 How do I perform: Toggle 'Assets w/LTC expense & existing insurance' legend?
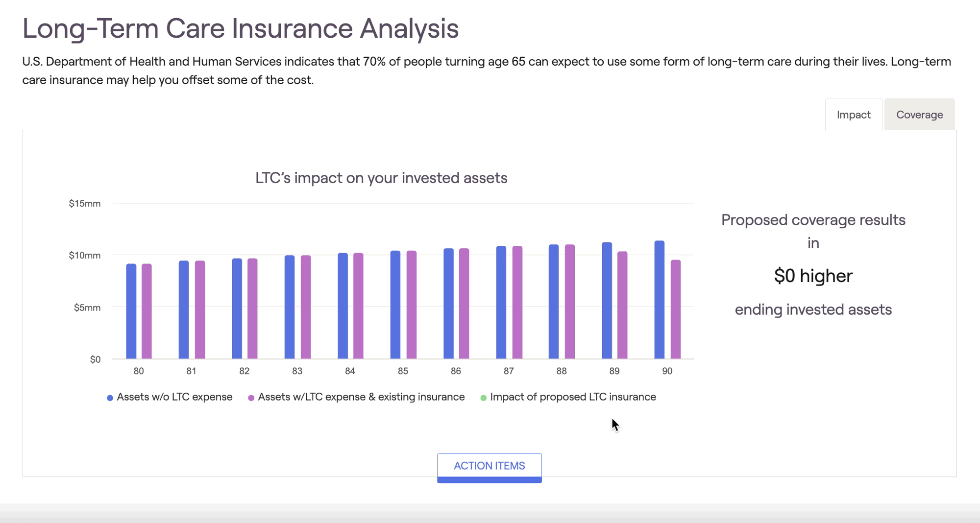(x=356, y=397)
